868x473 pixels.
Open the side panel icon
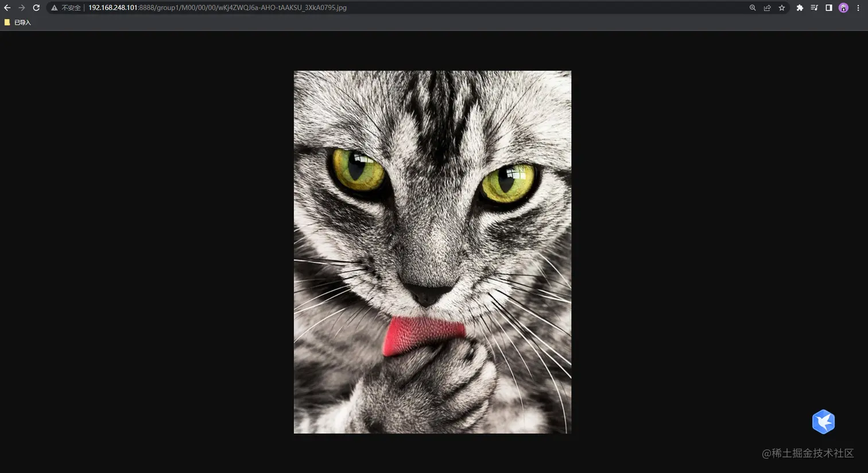(828, 7)
